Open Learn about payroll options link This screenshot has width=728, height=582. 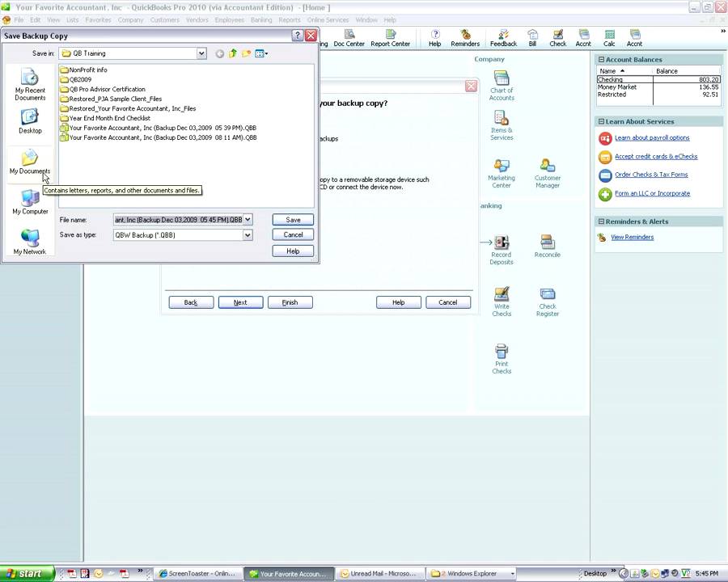tap(652, 138)
